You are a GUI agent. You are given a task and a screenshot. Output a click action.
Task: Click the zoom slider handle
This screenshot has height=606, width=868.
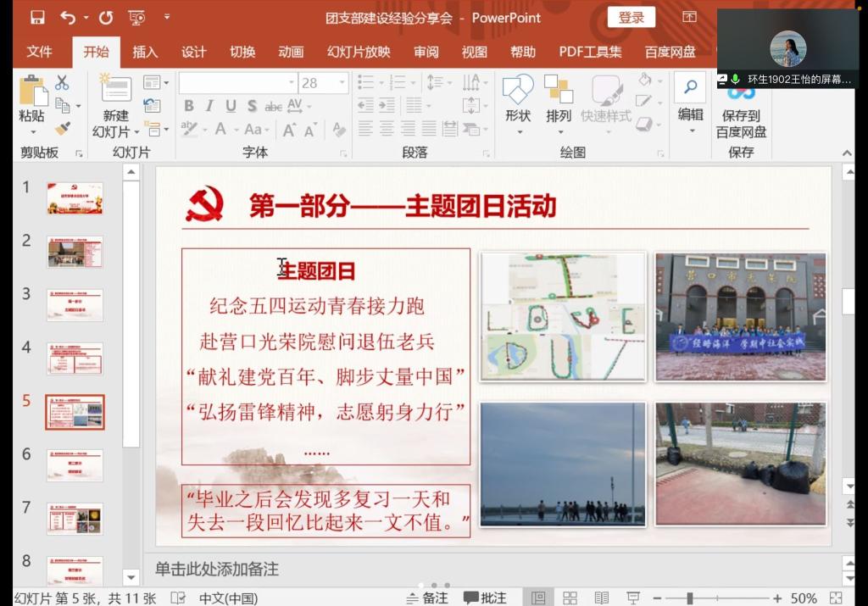[690, 598]
